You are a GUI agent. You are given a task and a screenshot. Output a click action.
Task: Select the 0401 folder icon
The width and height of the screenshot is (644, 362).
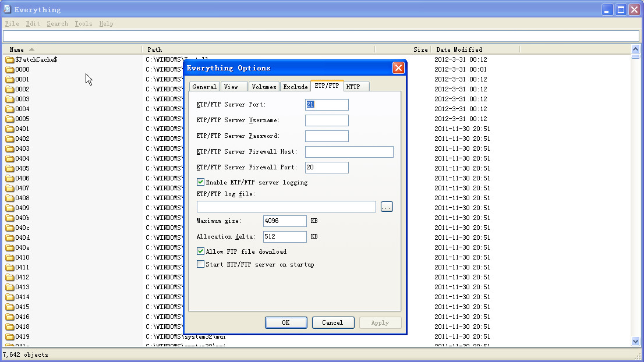point(10,129)
